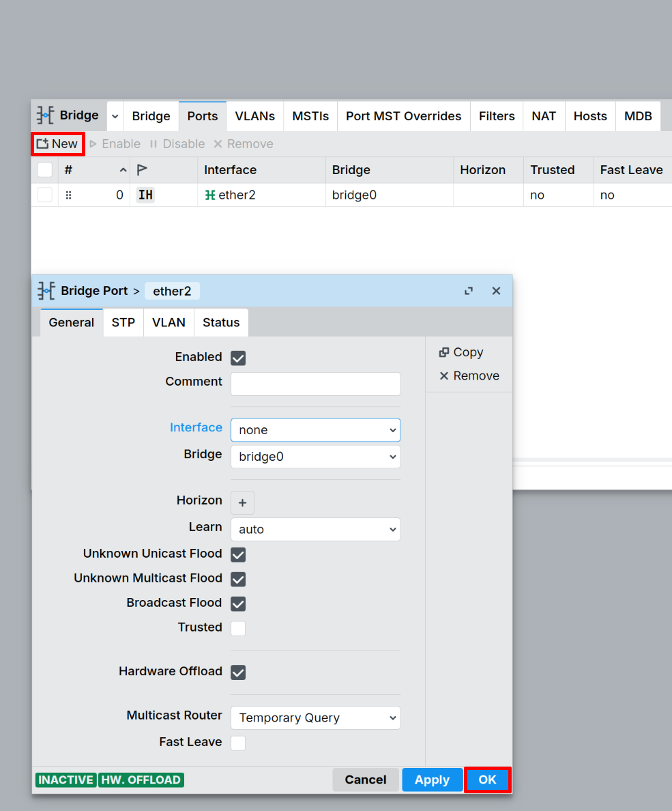Screen dimensions: 672x811
Task: Open the Learn dropdown set to auto
Action: 315,529
